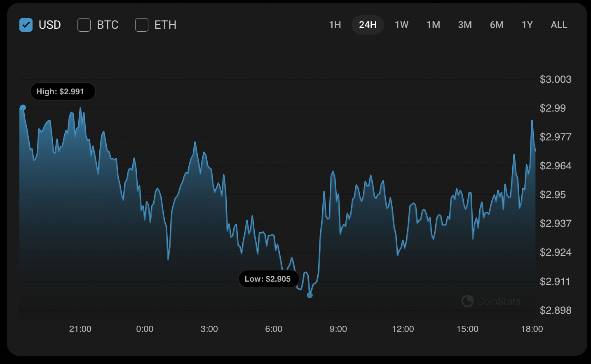Image resolution: width=591 pixels, height=364 pixels.
Task: Enable the BTC checkbox
Action: click(x=84, y=25)
